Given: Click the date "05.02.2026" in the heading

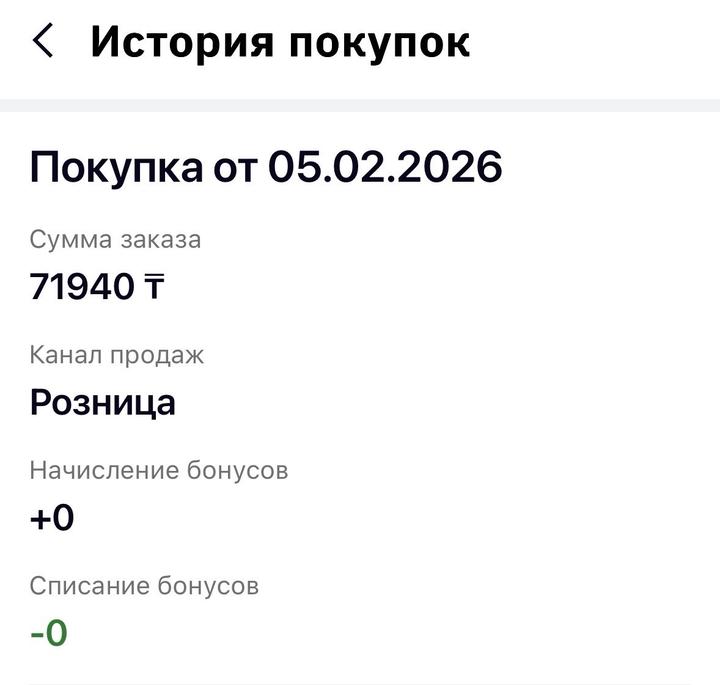Looking at the screenshot, I should click(x=385, y=167).
